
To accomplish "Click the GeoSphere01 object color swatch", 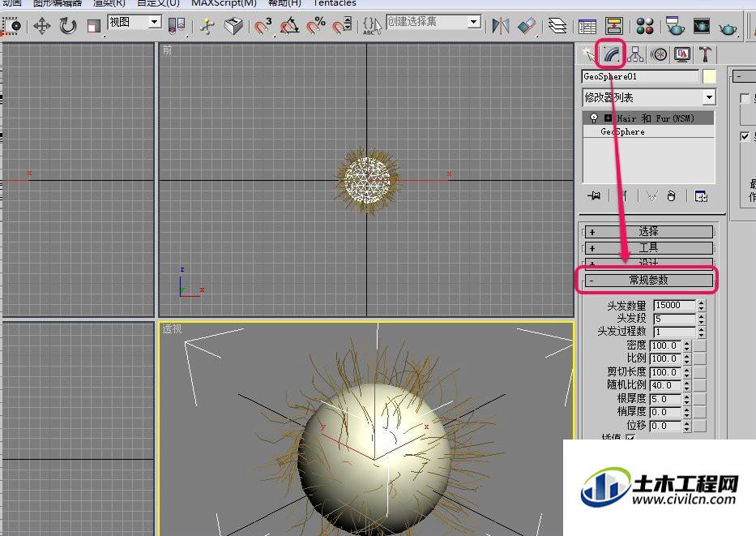I will click(x=709, y=77).
